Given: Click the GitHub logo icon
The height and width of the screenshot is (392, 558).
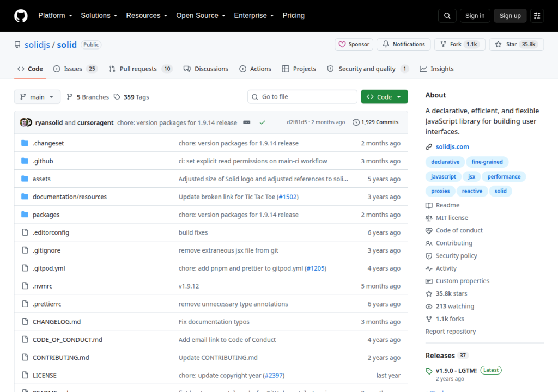Looking at the screenshot, I should (21, 16).
